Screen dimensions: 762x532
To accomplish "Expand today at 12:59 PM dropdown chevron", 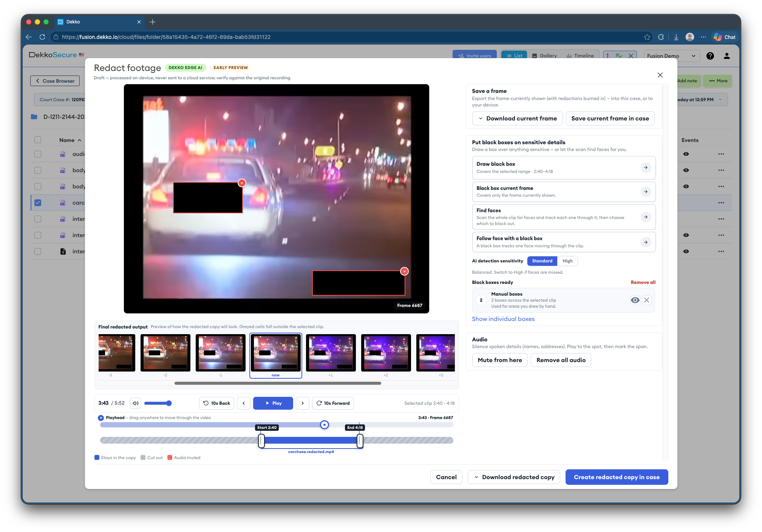I will tap(720, 100).
